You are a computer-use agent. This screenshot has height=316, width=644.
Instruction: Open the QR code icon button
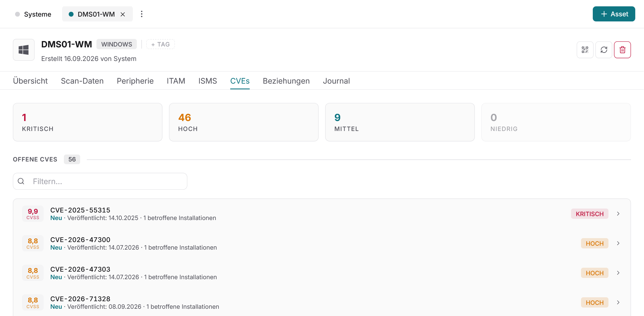pos(585,50)
